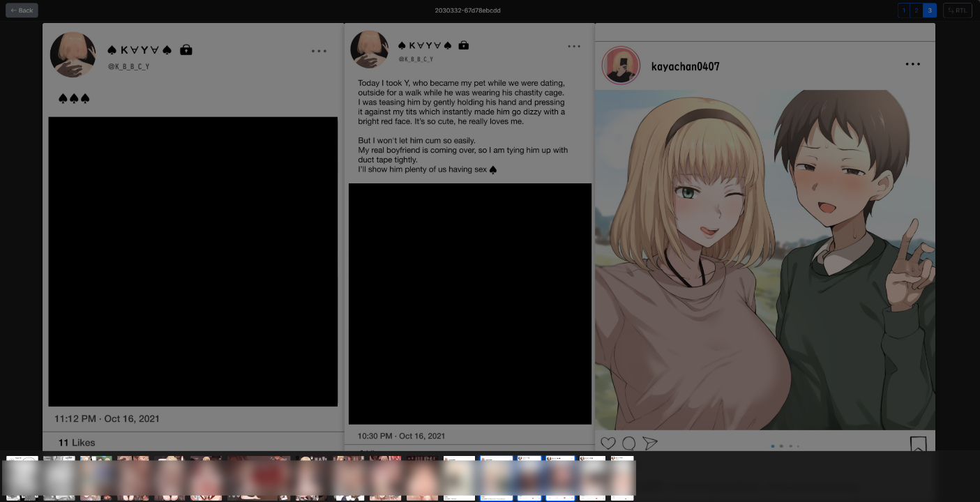Open three-dot menu on kayachan0407 post
Viewport: 980px width, 502px height.
pyautogui.click(x=912, y=64)
